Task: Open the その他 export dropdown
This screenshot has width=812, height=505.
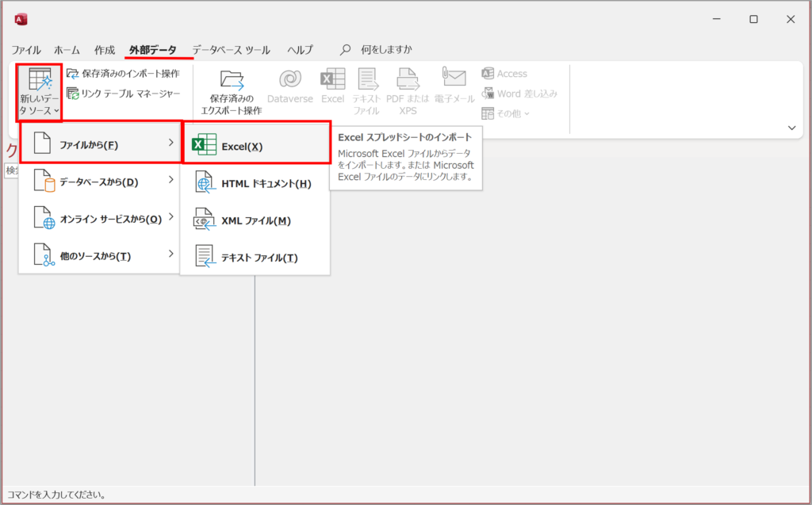Action: pyautogui.click(x=505, y=113)
